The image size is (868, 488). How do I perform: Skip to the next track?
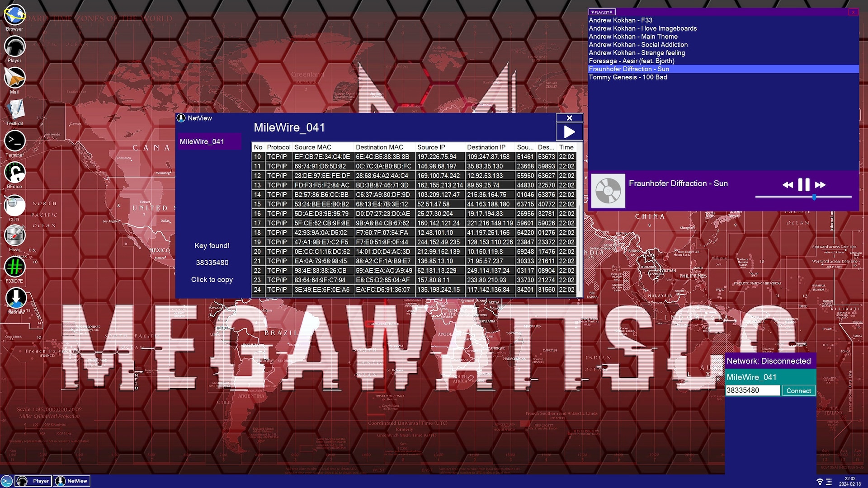pyautogui.click(x=820, y=185)
